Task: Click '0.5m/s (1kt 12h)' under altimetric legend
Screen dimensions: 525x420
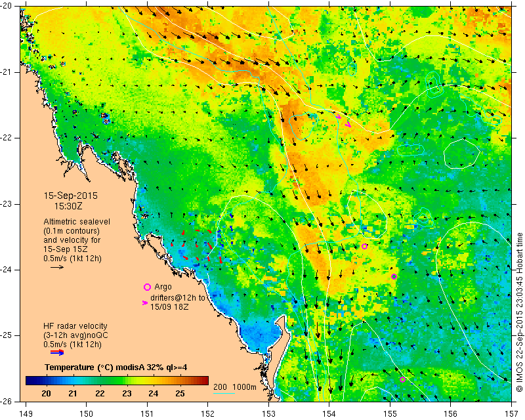Action: click(72, 259)
